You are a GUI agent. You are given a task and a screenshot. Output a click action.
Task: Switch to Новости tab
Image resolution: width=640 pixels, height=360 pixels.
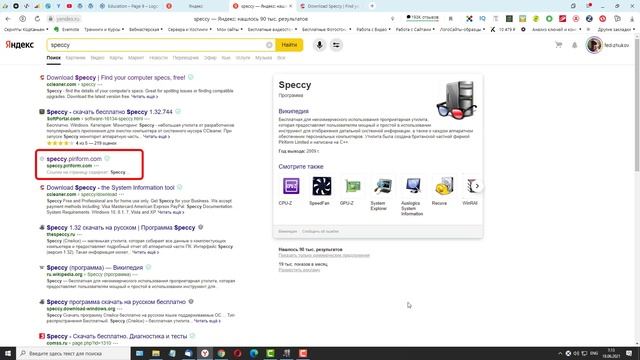[158, 58]
